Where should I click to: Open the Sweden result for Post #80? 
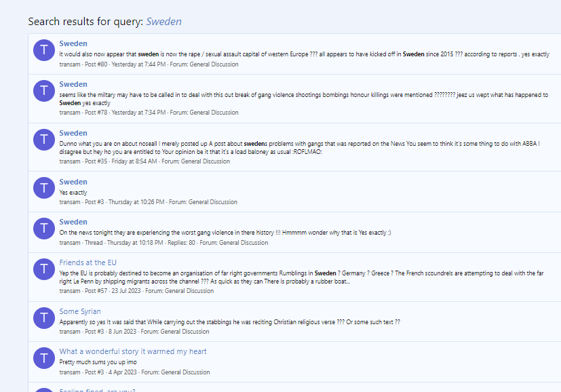coord(73,43)
